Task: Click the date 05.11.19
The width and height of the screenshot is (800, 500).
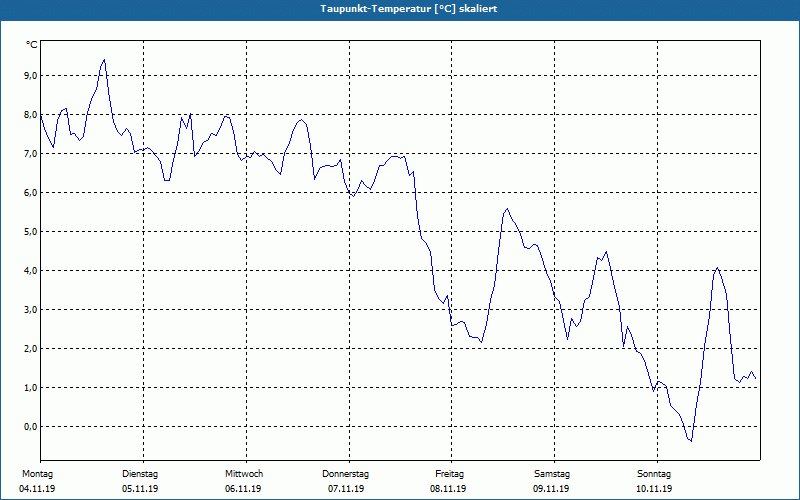Action: click(140, 489)
